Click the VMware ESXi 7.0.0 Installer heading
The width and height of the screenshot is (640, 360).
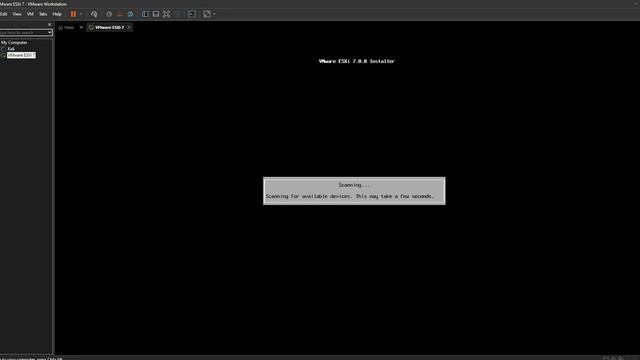point(356,61)
